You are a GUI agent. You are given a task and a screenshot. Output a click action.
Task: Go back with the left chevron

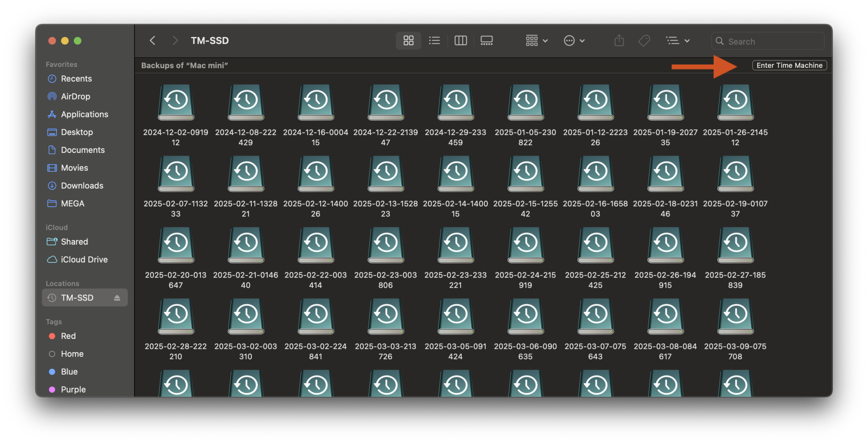[152, 41]
